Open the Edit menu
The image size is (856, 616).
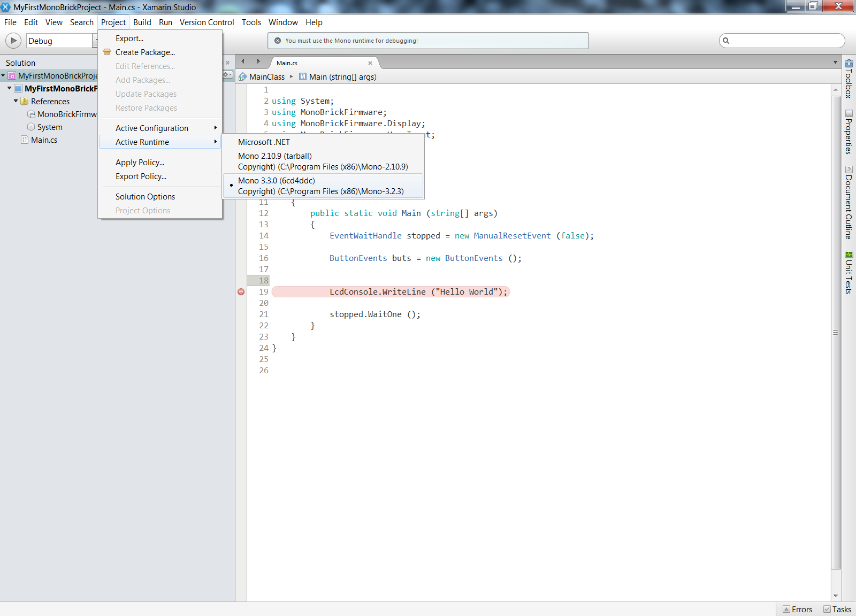click(x=31, y=22)
